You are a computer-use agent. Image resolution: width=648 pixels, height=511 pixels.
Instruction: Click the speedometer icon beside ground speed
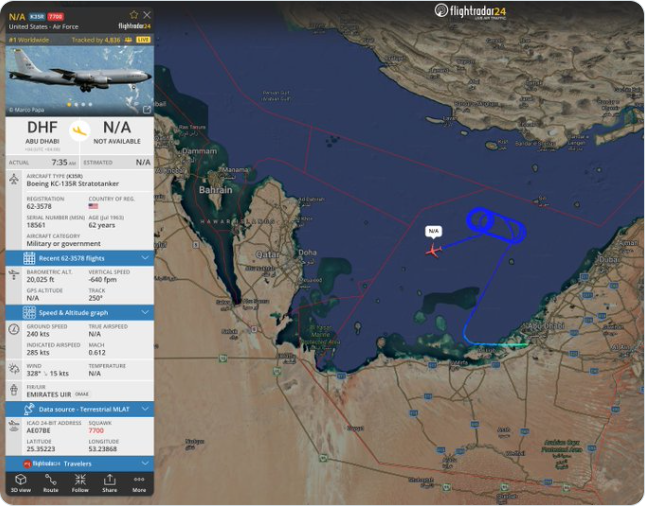click(14, 330)
